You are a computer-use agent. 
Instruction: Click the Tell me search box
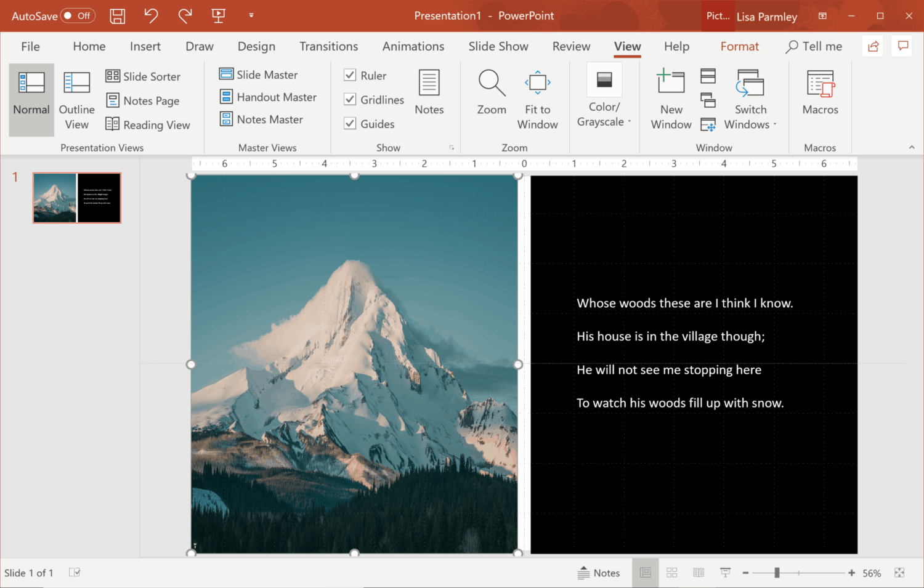(814, 46)
